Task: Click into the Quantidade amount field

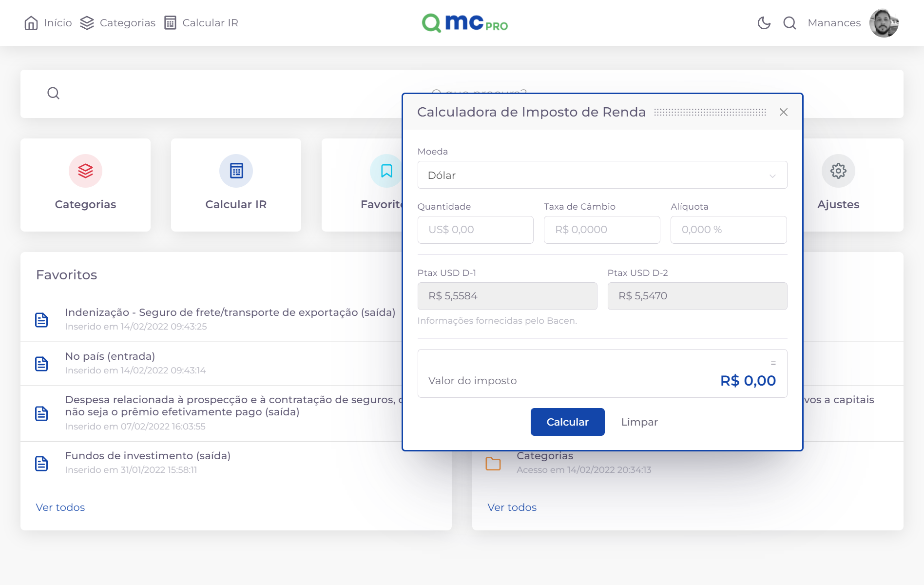Action: click(475, 230)
